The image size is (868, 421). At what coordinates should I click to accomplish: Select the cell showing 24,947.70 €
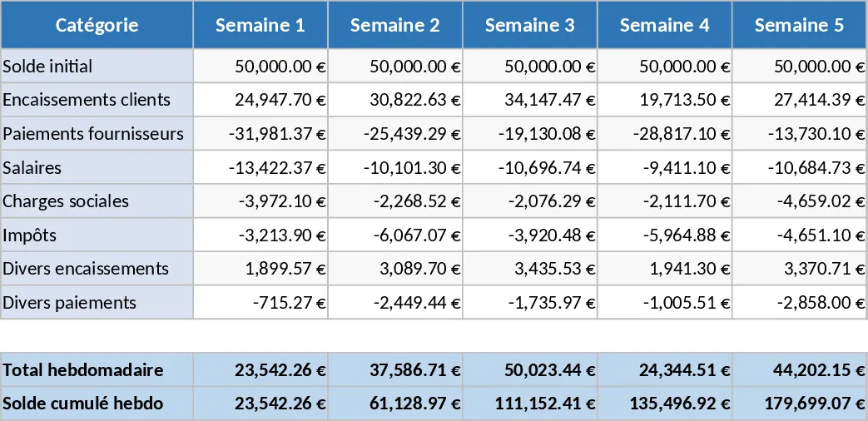[260, 100]
